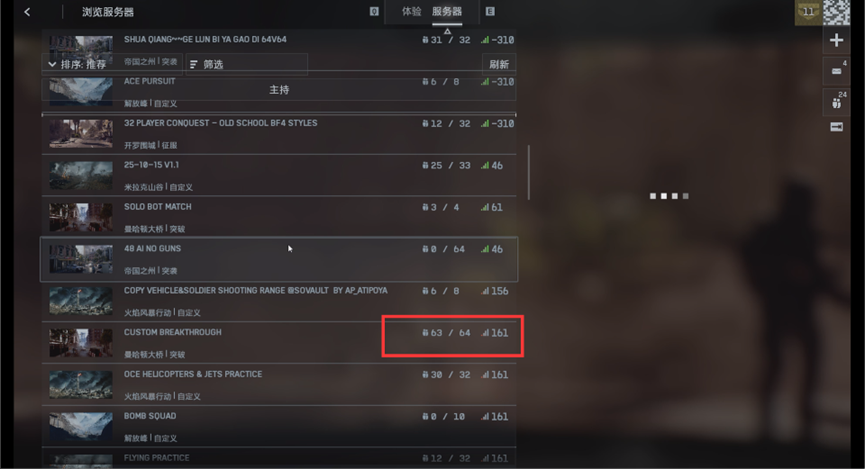Click the bottom icon in right sidebar

click(x=836, y=127)
